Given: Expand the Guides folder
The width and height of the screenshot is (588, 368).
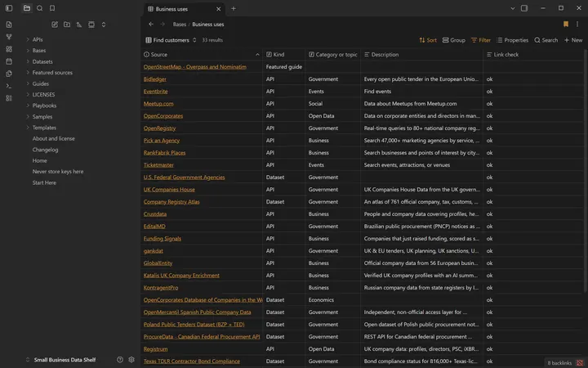Looking at the screenshot, I should [28, 83].
